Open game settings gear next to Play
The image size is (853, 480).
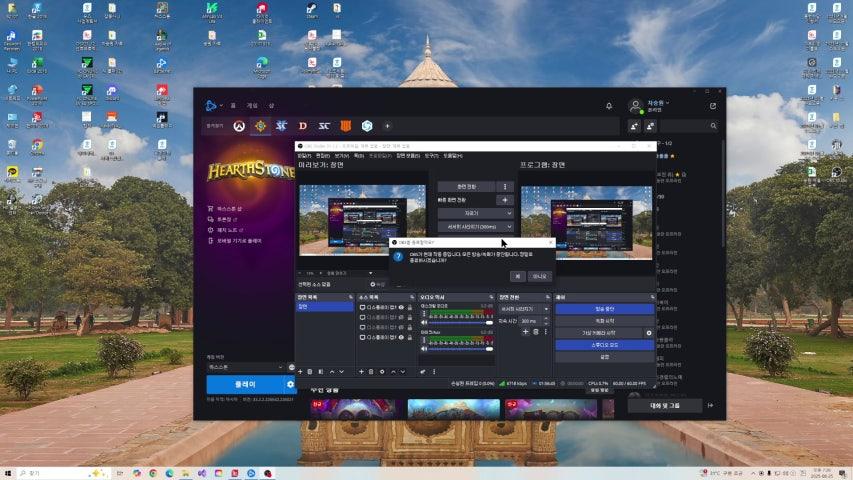(290, 384)
